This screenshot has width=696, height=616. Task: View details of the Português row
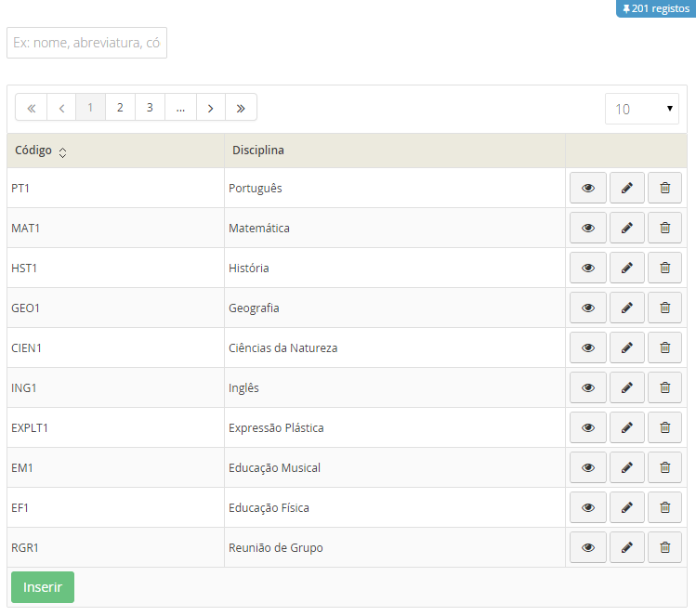click(x=587, y=188)
